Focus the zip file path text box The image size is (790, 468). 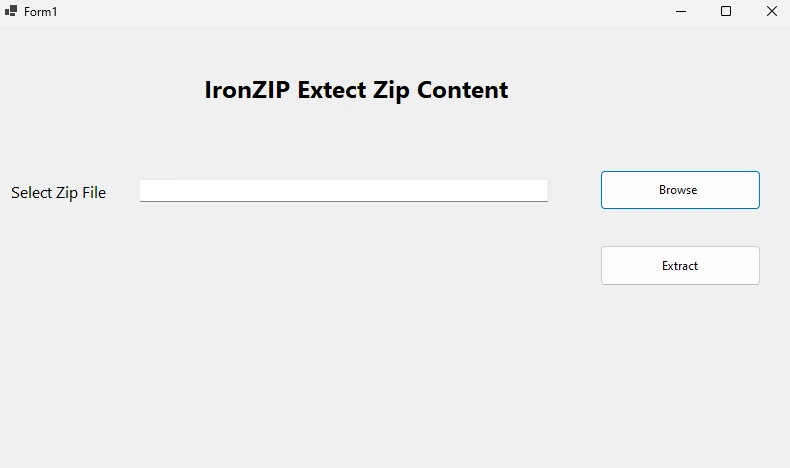tap(343, 190)
